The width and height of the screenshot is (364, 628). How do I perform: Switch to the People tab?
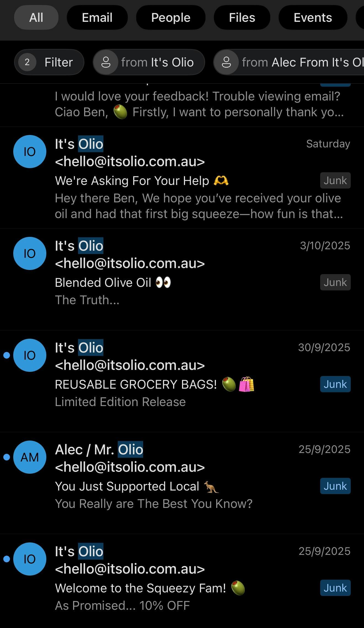click(171, 18)
